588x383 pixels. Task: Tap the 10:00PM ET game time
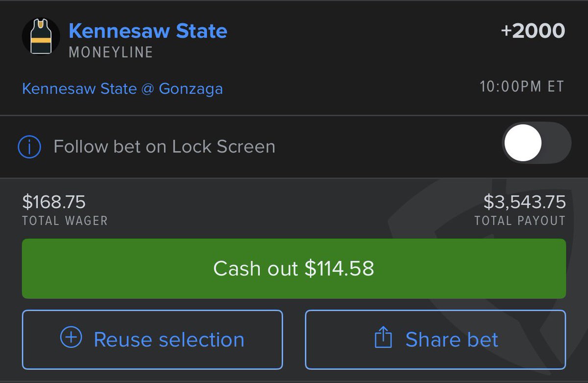(522, 87)
